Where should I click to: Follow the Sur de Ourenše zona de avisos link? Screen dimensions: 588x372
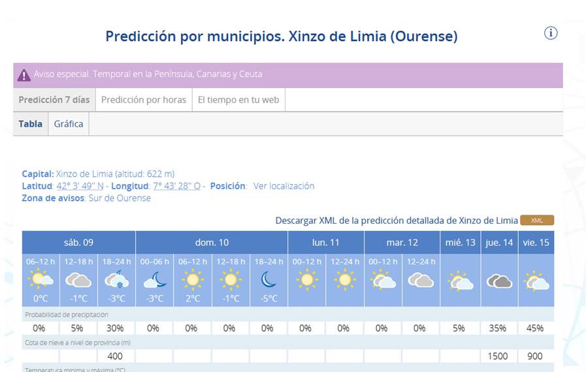coord(120,198)
